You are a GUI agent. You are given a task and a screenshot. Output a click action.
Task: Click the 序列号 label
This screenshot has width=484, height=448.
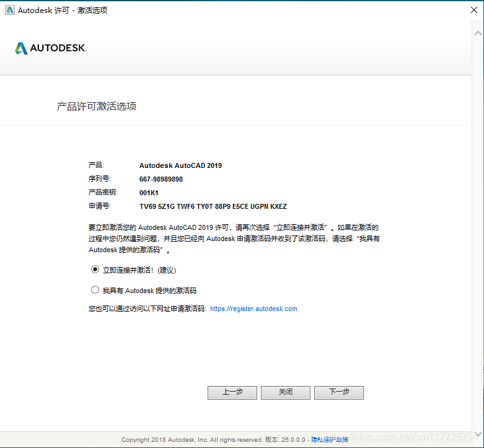[99, 179]
